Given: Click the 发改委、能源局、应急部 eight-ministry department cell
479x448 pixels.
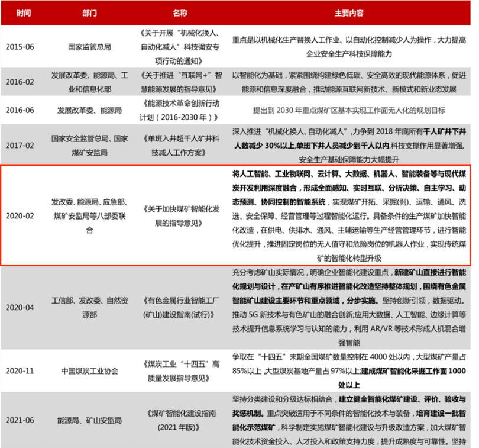Looking at the screenshot, I should (x=89, y=215).
